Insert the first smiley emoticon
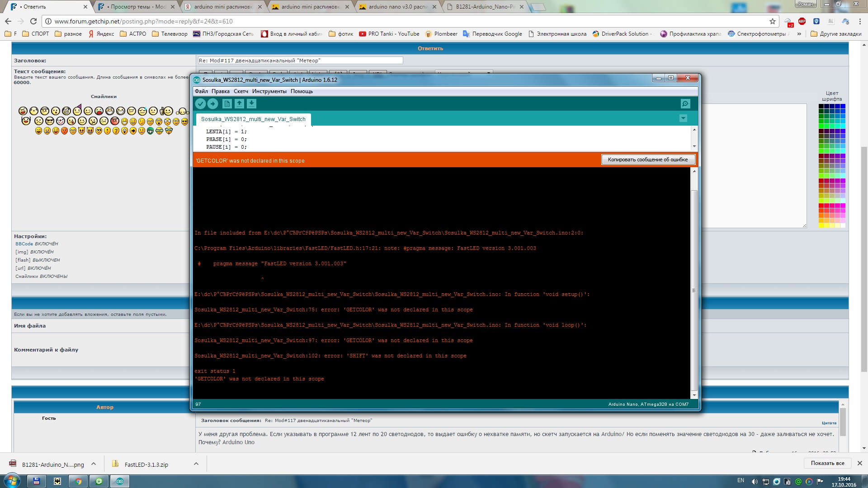 coord(23,111)
